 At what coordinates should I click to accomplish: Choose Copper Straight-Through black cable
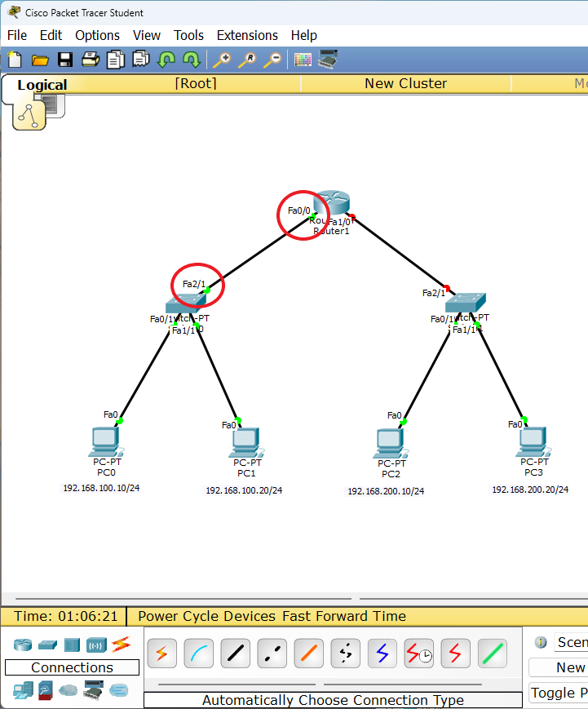click(235, 654)
